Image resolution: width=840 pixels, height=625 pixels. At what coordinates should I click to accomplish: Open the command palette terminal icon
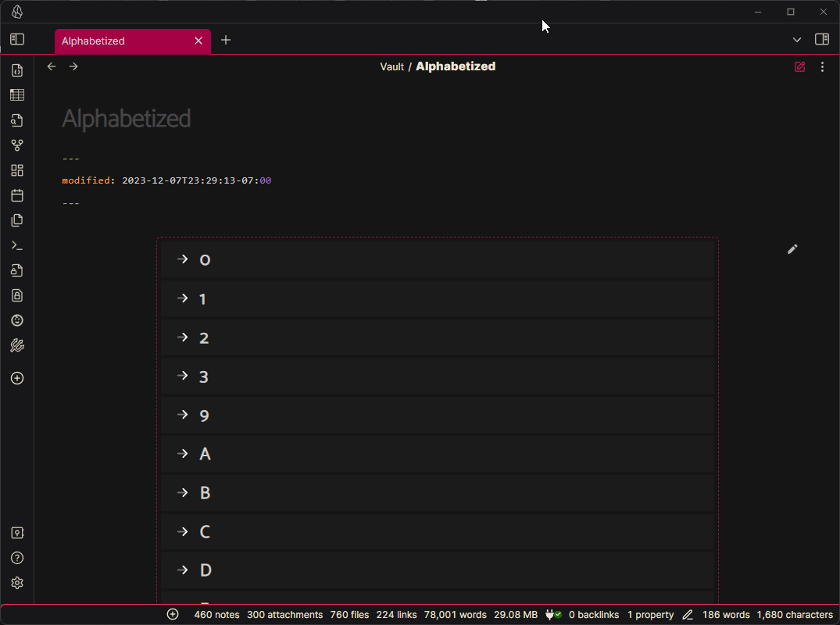[x=17, y=245]
